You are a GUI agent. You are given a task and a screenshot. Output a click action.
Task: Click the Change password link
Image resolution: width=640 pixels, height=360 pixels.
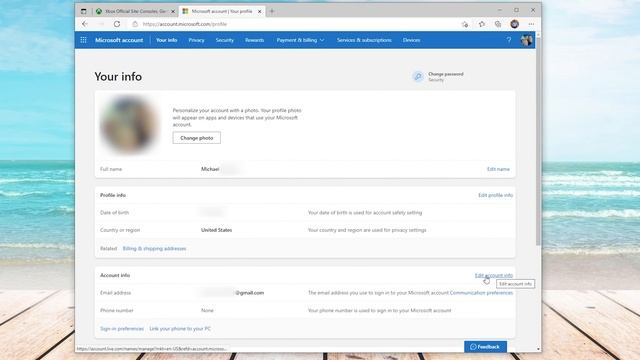(446, 74)
